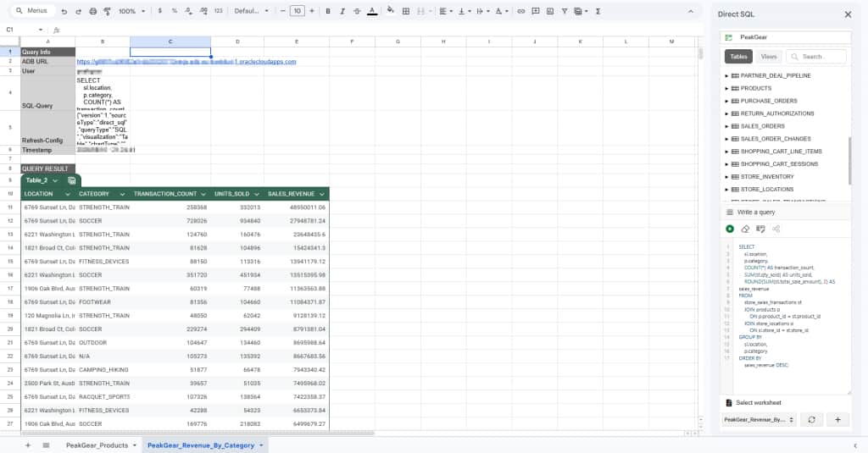Open the Table_2 name dropdown
This screenshot has height=453, width=868.
point(55,180)
